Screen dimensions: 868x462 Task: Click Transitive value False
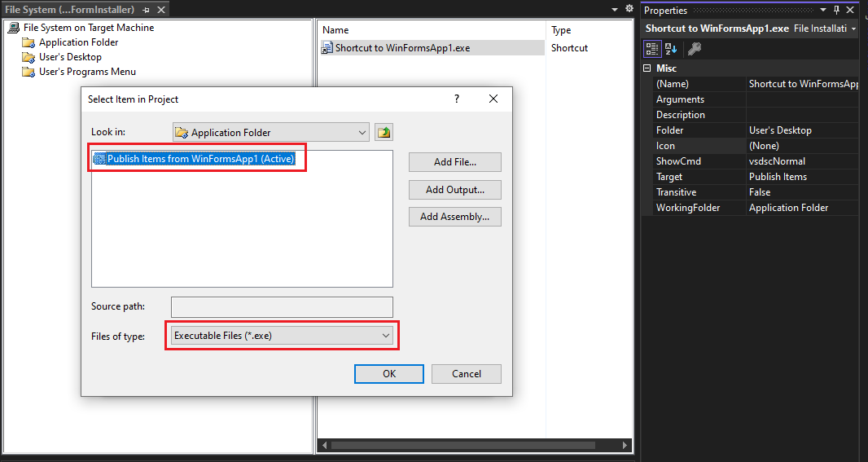point(803,193)
